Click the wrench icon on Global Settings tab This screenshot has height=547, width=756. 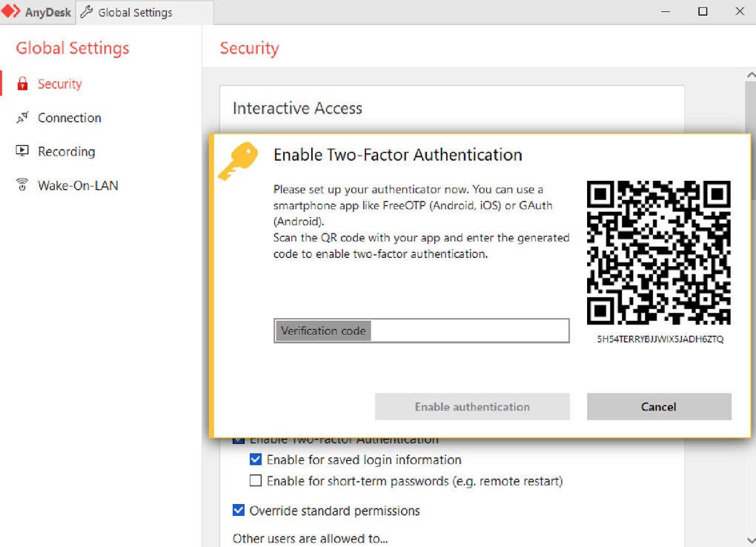click(87, 12)
